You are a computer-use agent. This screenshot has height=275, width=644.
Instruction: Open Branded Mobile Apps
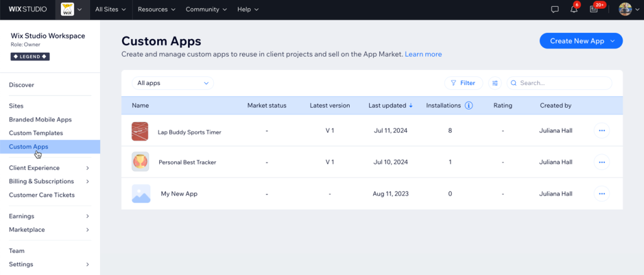pyautogui.click(x=40, y=120)
